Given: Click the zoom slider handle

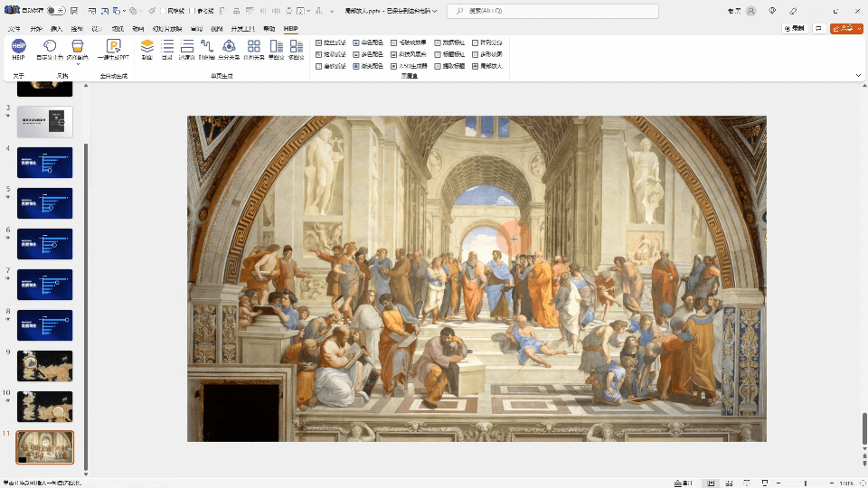Looking at the screenshot, I should tap(805, 483).
